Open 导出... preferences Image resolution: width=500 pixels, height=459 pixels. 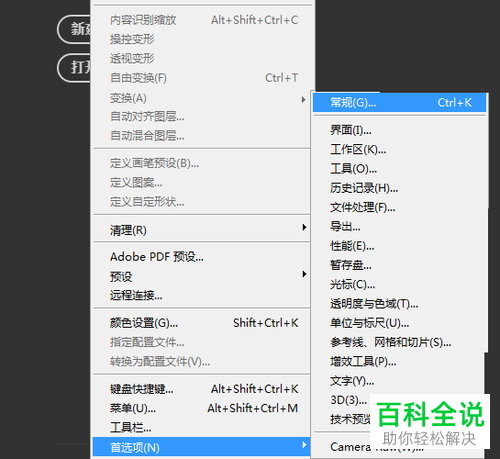[399, 227]
